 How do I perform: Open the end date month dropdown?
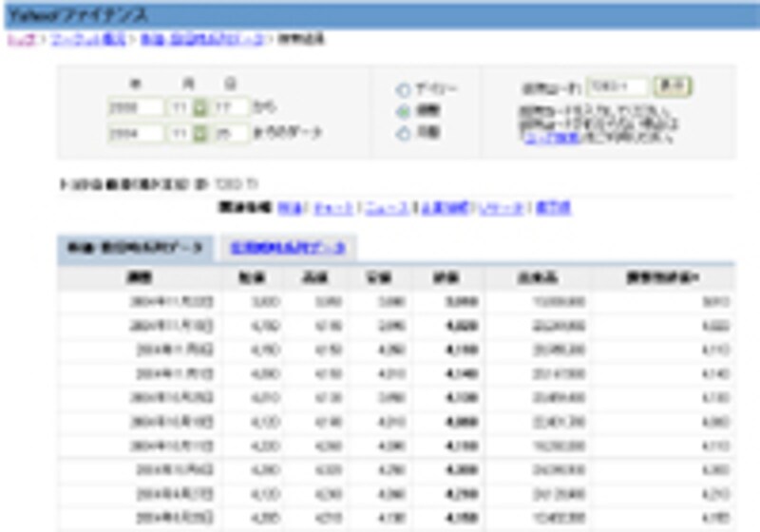(x=199, y=133)
